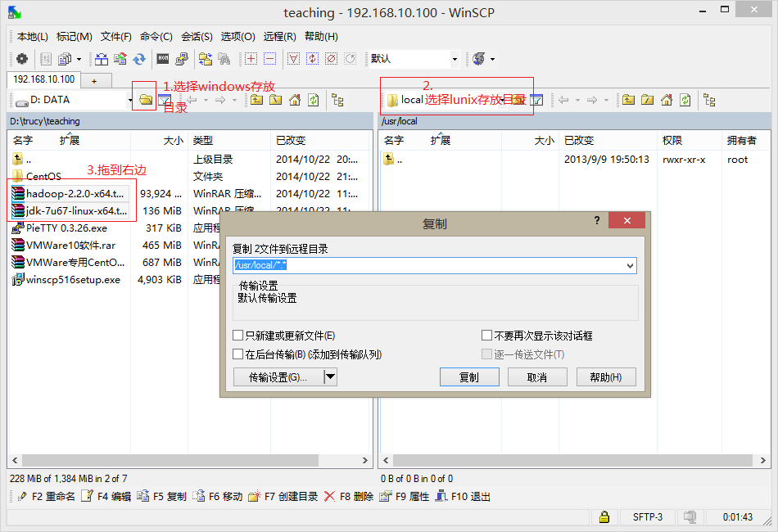Enable the 在后台传输(B) checkbox

tap(237, 354)
